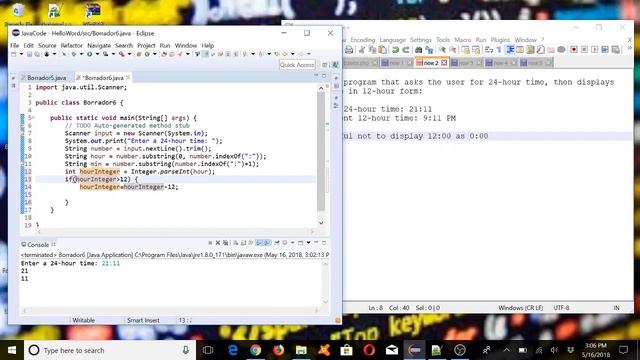
Task: Toggle Show All Characters in Notepad++
Action: click(x=499, y=50)
